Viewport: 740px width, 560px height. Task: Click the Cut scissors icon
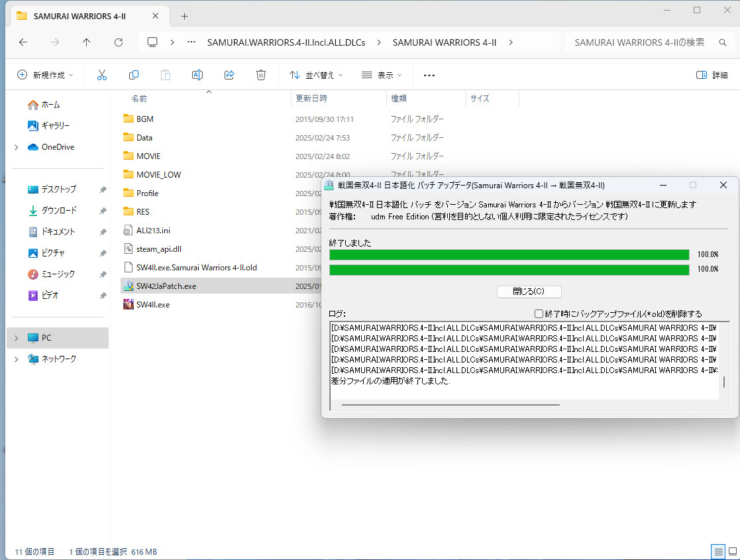102,75
